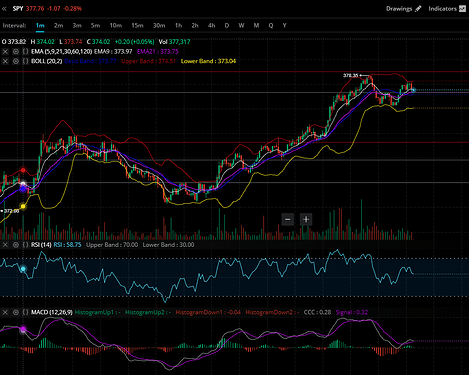The image size is (469, 375).
Task: Zoom in chart with plus button
Action: (x=306, y=220)
